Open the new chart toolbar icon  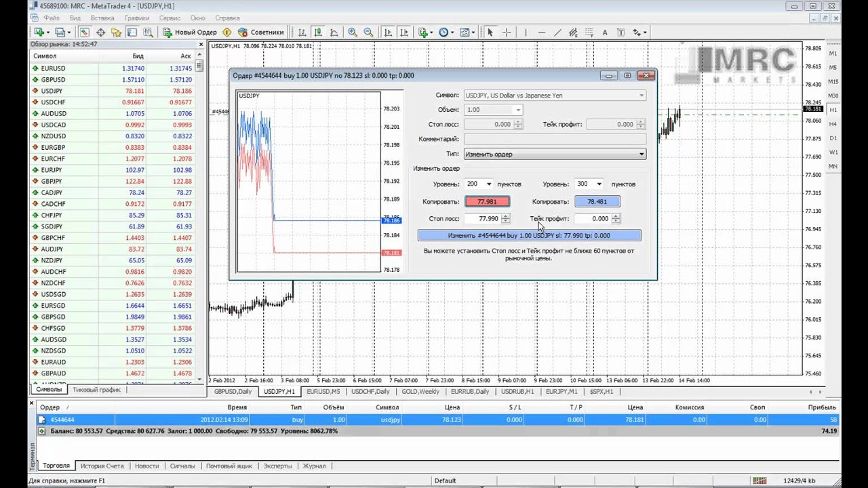39,32
